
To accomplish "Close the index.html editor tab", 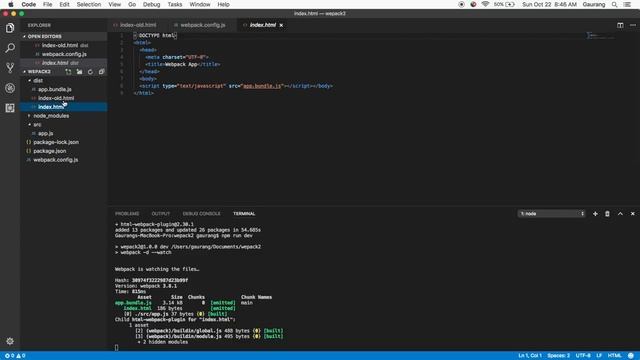I will pos(281,25).
